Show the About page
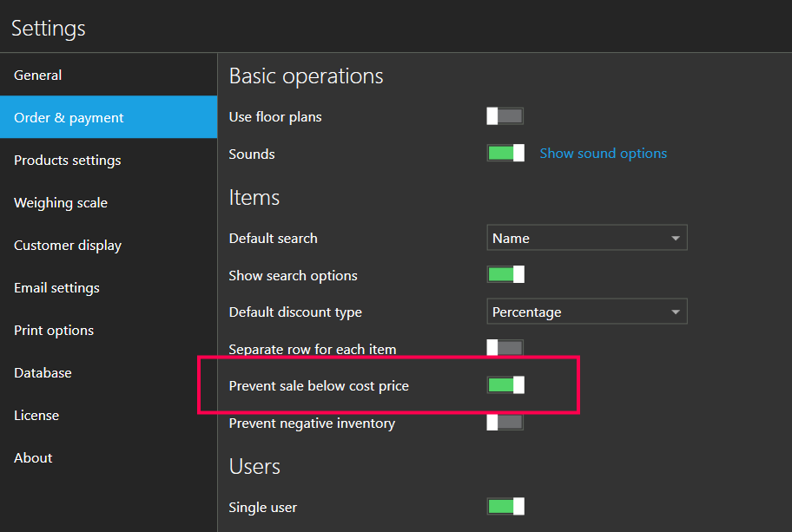Image resolution: width=792 pixels, height=532 pixels. coord(33,458)
